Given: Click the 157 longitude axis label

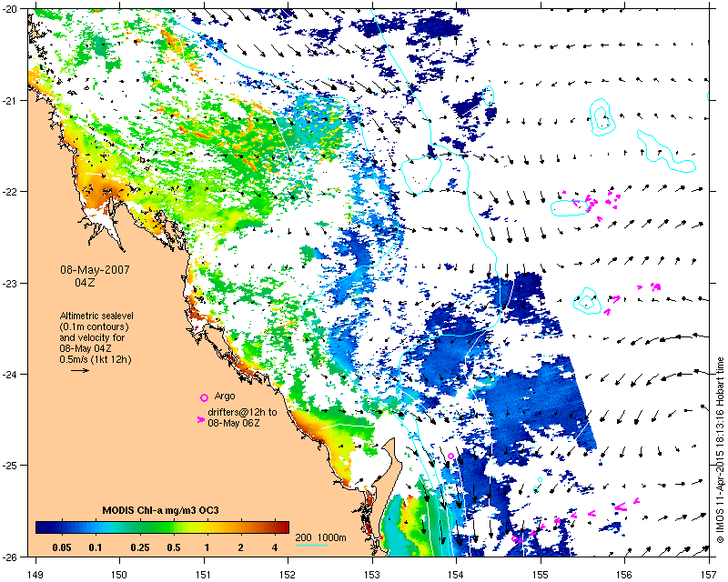Looking at the screenshot, I should (710, 575).
